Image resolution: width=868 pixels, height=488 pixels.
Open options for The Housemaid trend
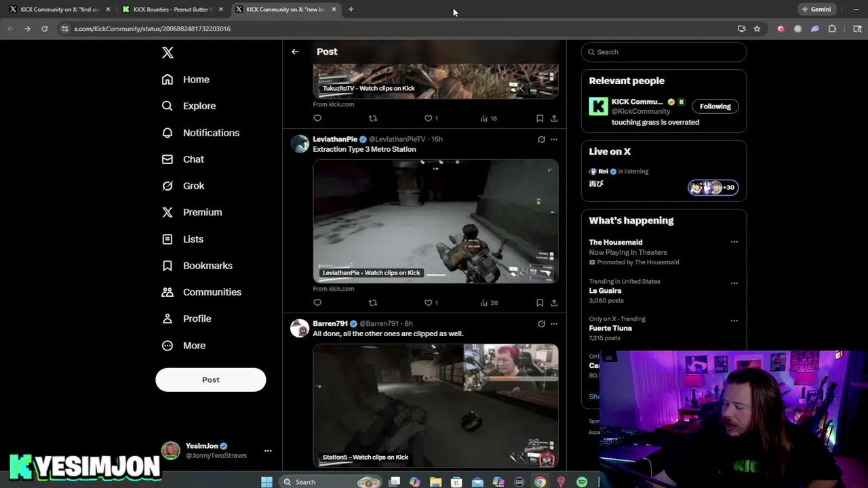(734, 242)
